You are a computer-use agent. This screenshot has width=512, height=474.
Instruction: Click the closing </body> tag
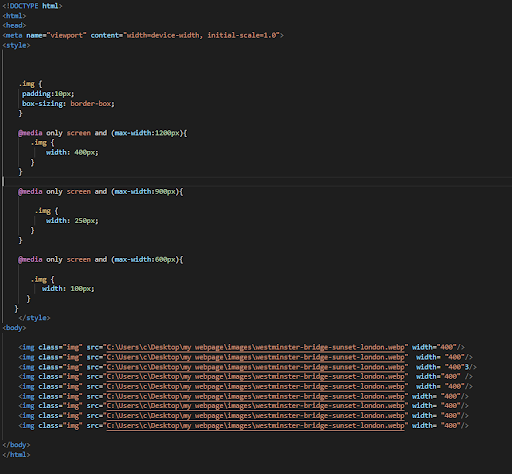[16, 445]
